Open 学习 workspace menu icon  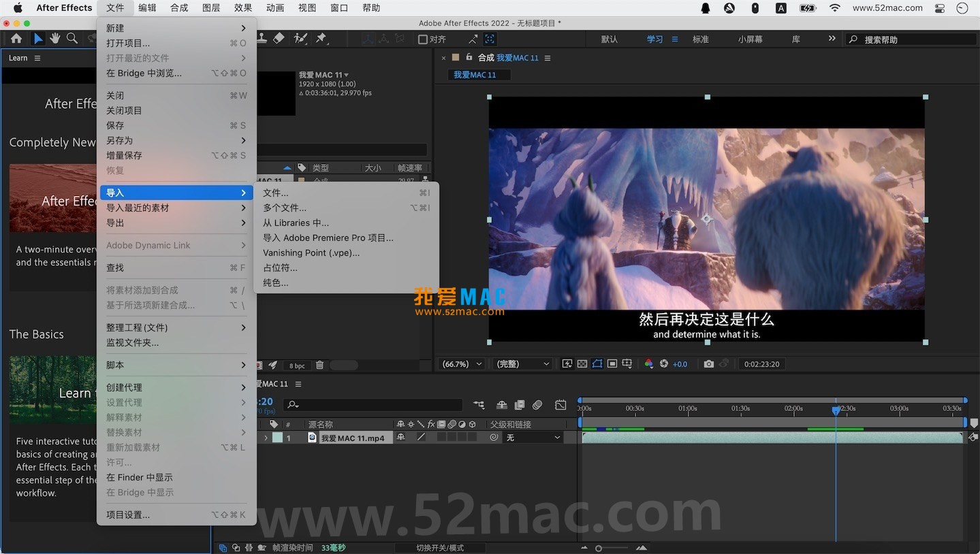click(x=675, y=39)
